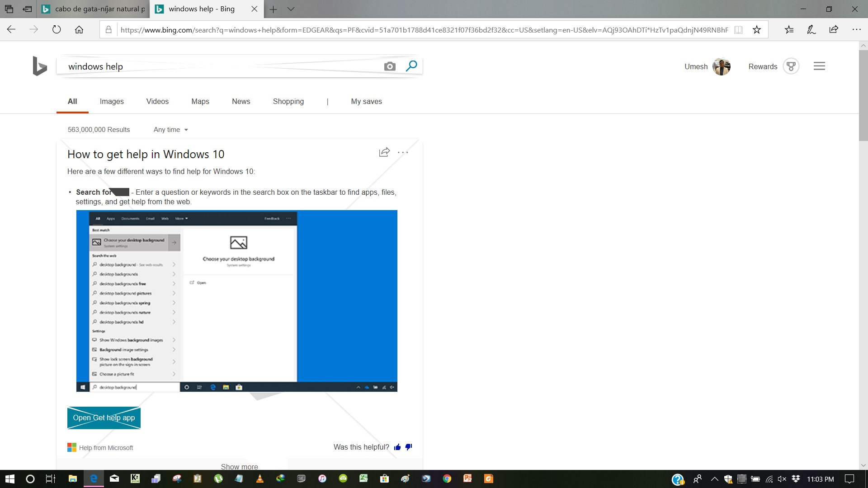The width and height of the screenshot is (868, 488).
Task: Share the Windows 10 help answer
Action: (x=384, y=152)
